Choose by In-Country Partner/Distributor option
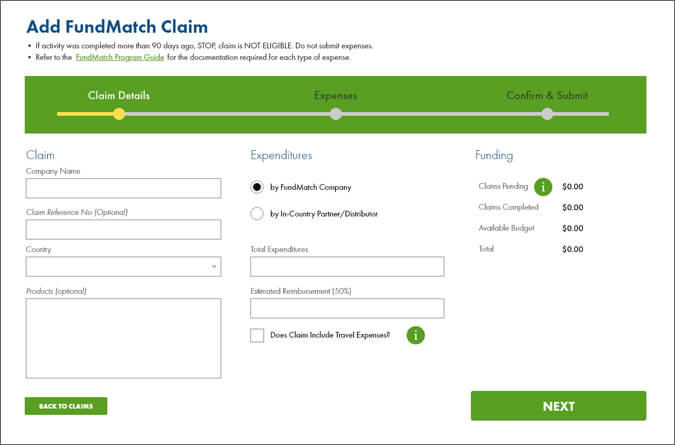Image resolution: width=675 pixels, height=445 pixels. click(x=257, y=213)
